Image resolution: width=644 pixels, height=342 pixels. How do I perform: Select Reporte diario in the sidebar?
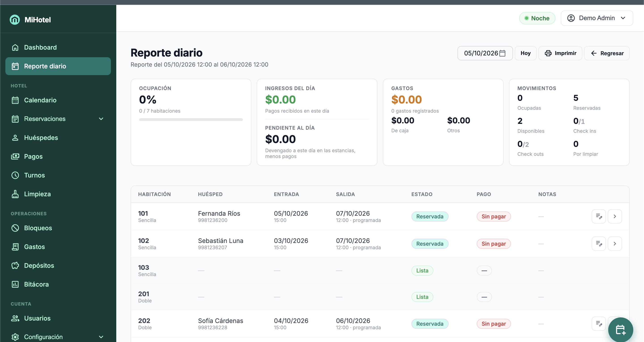click(58, 66)
